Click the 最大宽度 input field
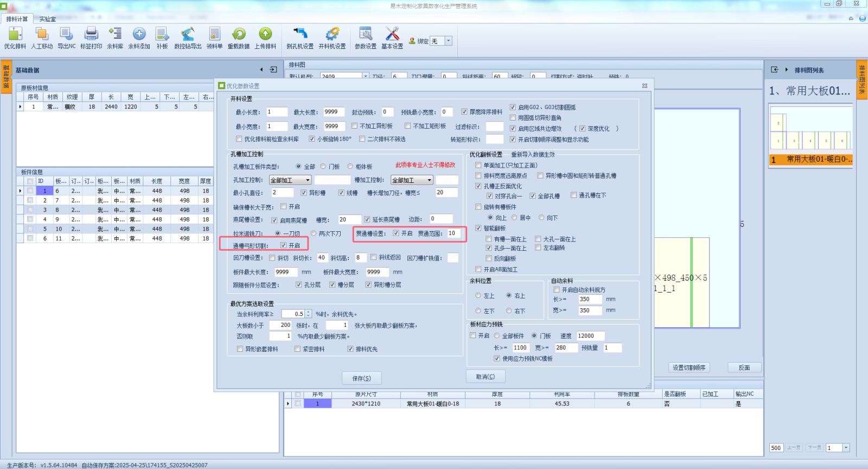Screen dimensions: 868x469 [334, 126]
